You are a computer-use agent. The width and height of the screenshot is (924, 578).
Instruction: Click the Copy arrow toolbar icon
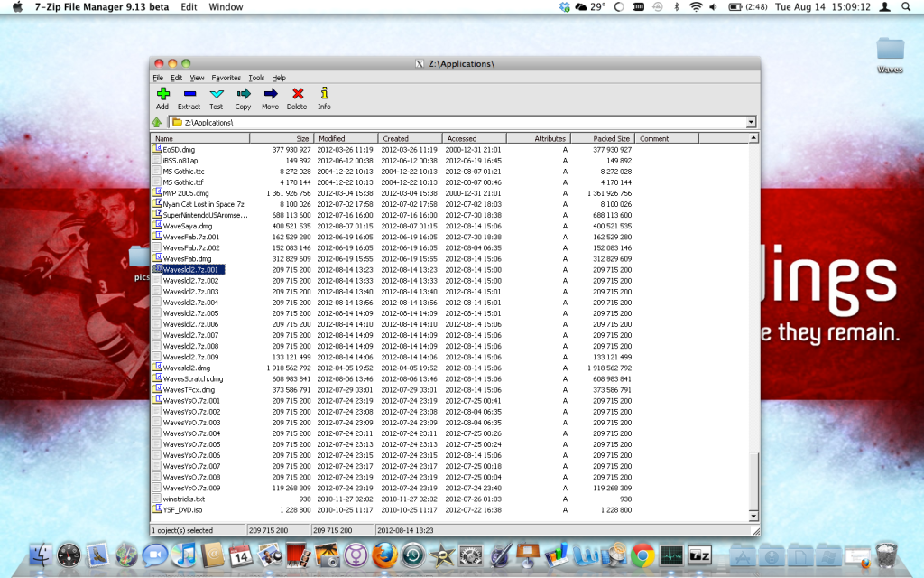point(244,94)
